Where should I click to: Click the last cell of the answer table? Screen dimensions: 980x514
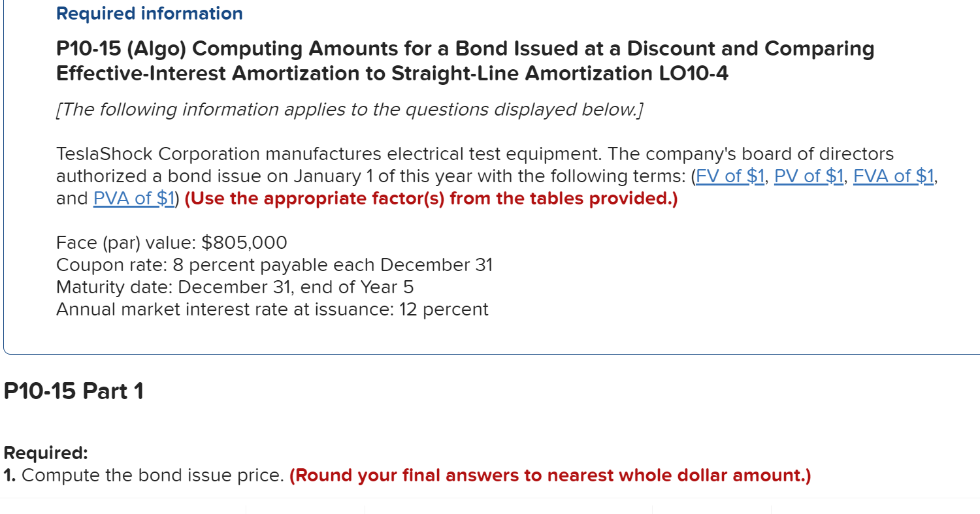[x=875, y=509]
